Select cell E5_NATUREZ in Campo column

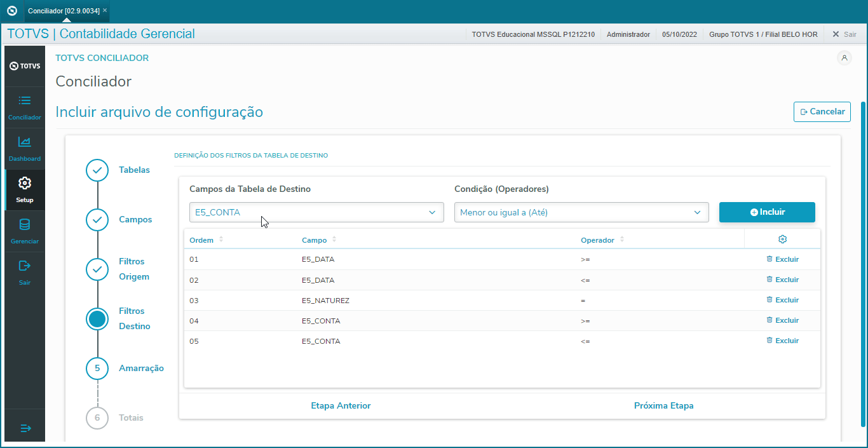325,301
